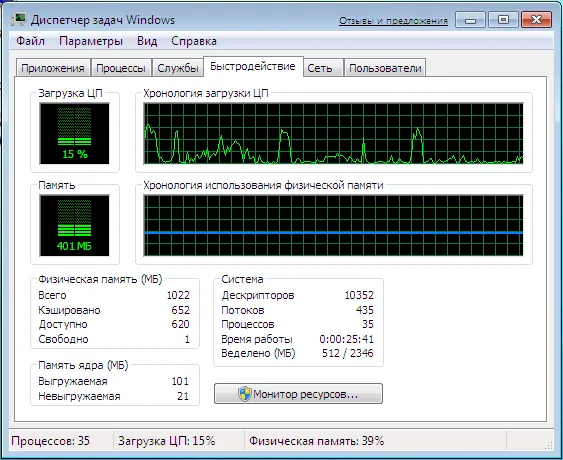Switch to the Приложения tab
The width and height of the screenshot is (563, 460).
(x=53, y=68)
